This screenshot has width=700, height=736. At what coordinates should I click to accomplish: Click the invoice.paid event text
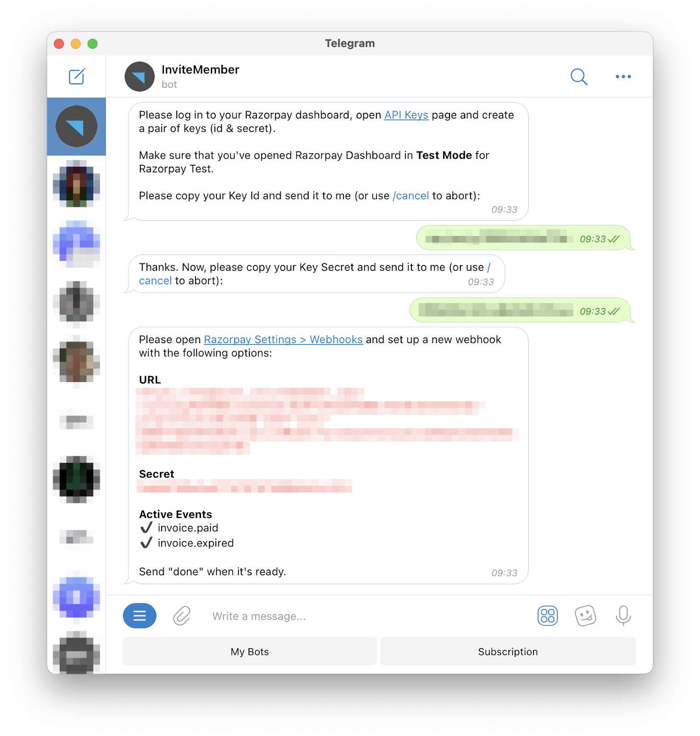(x=188, y=528)
